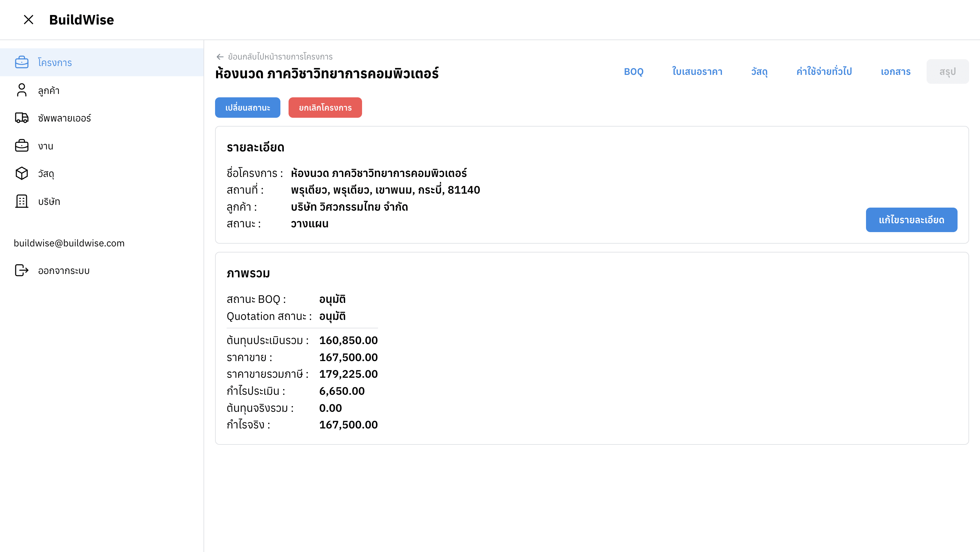Screen dimensions: 980x552
Task: Click the materials box icon
Action: [22, 174]
